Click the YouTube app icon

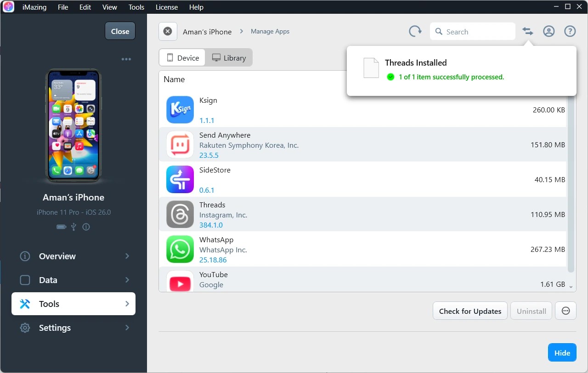[180, 281]
